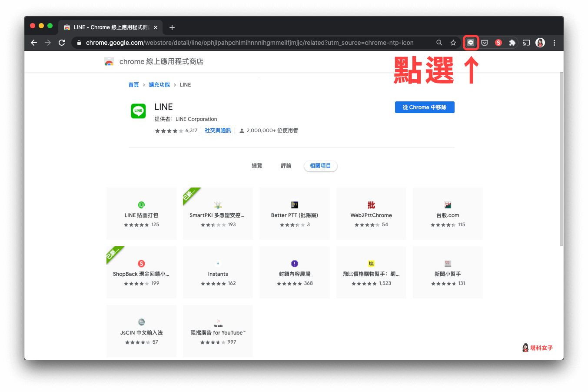This screenshot has height=392, width=588.
Task: Switch to the 評論 tab
Action: pos(286,166)
